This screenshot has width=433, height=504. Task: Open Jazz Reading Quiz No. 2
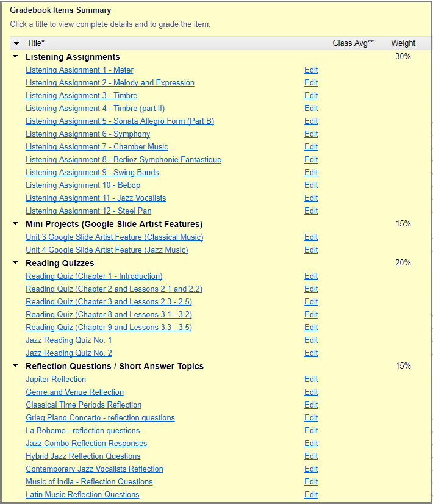[x=69, y=353]
